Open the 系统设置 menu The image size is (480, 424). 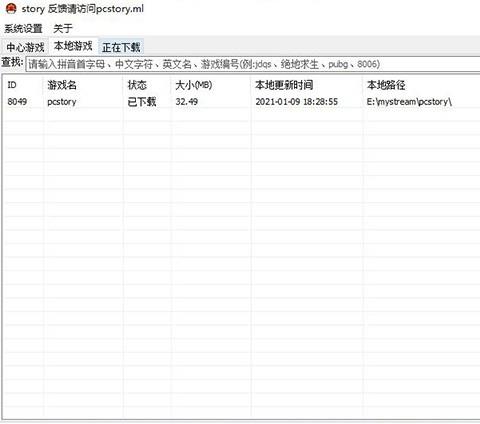click(23, 29)
